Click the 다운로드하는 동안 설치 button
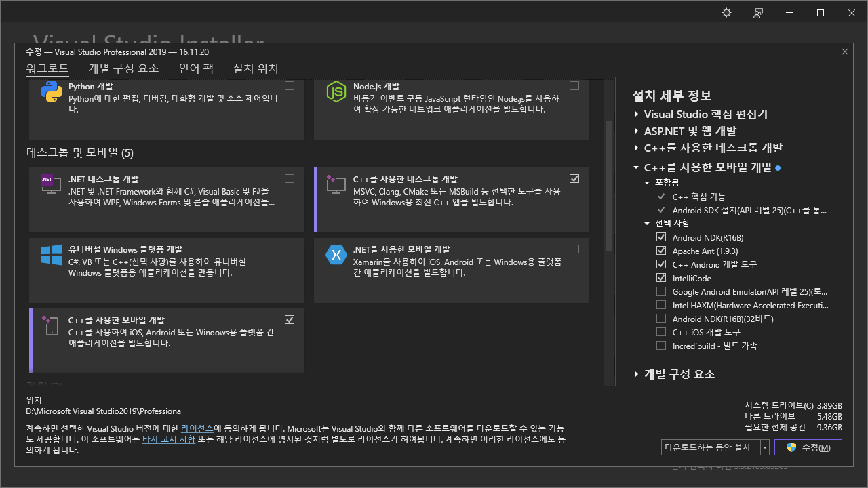868x488 pixels. coord(711,447)
